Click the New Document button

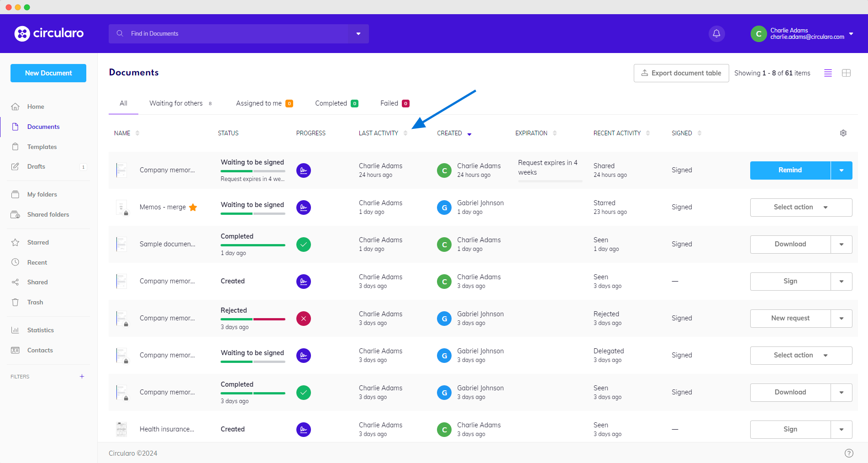pos(48,73)
